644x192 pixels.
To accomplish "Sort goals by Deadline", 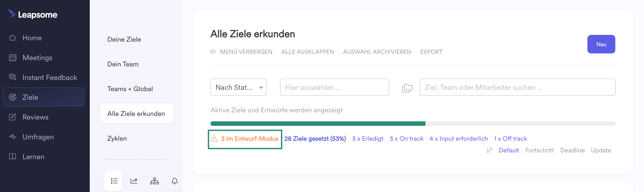I will click(x=572, y=150).
